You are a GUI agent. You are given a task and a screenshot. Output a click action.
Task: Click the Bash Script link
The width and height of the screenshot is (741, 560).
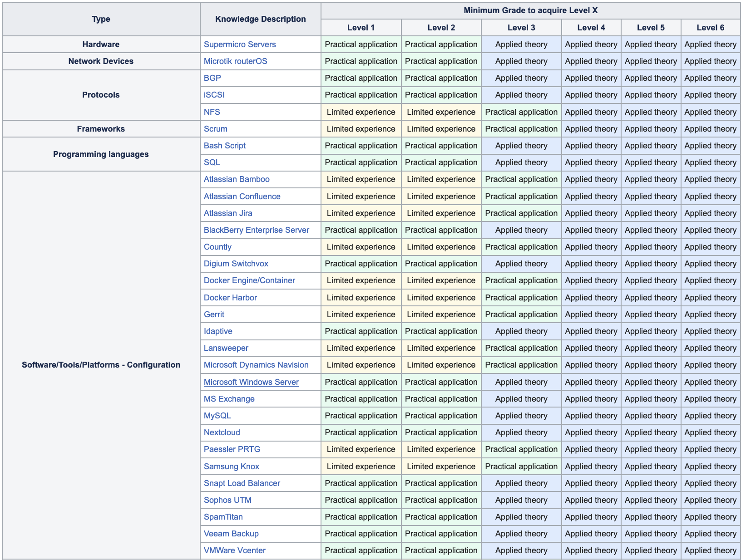tap(224, 146)
